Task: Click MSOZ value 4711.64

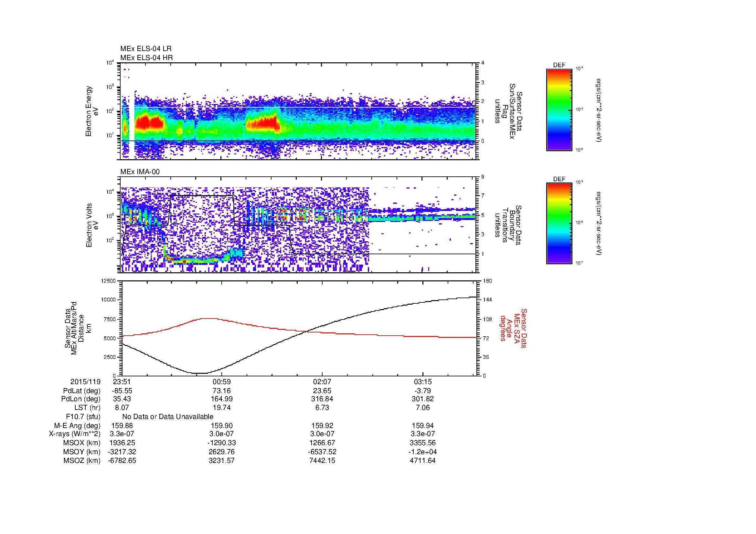Action: (423, 461)
